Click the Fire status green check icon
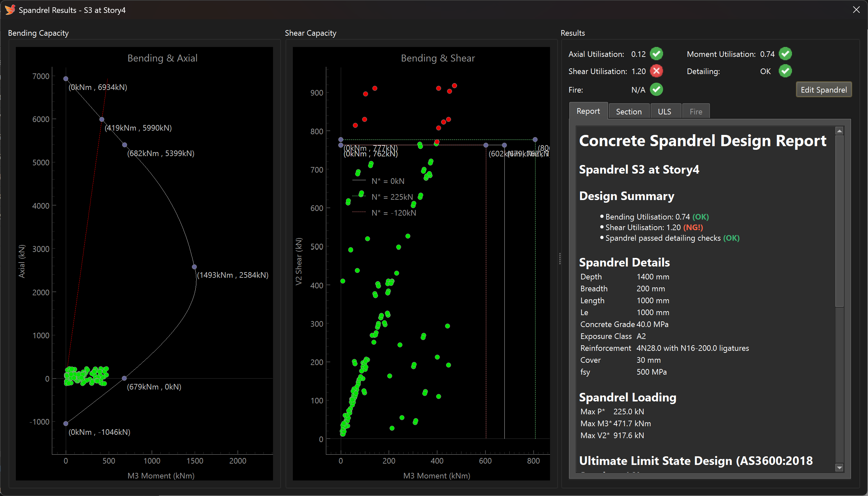Image resolution: width=868 pixels, height=496 pixels. tap(656, 90)
